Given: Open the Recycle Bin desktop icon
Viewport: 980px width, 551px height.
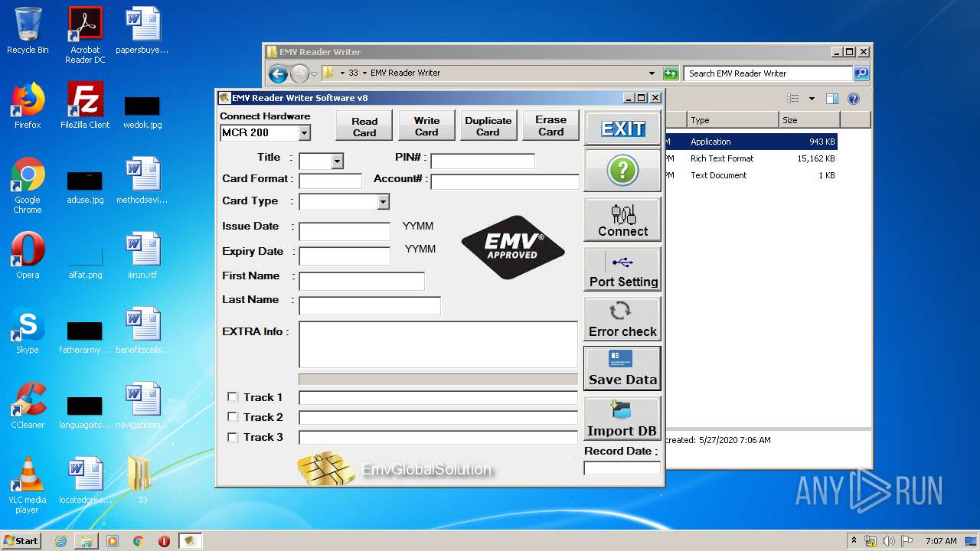Looking at the screenshot, I should click(x=28, y=31).
